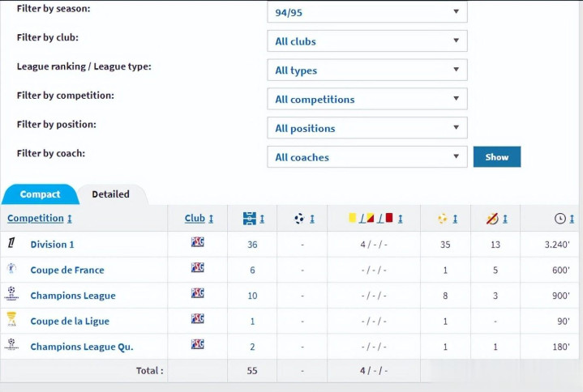Screen dimensions: 583x392
Task: Open the Coupe de France link
Action: tap(67, 270)
